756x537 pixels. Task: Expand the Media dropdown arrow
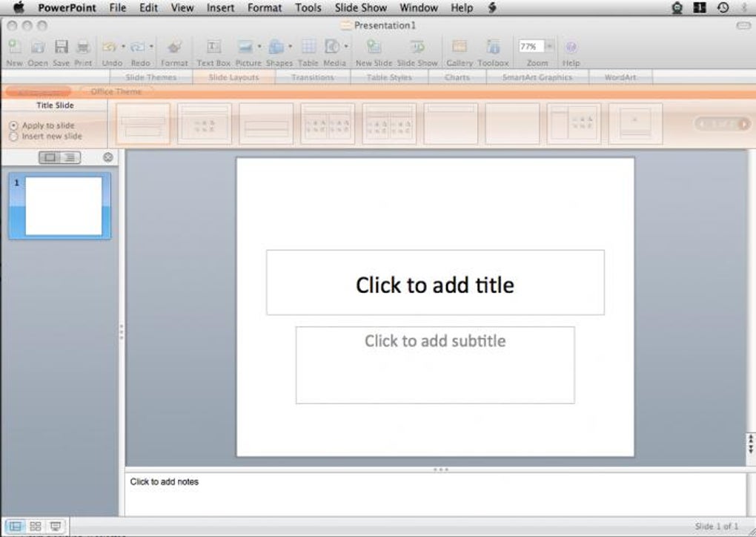346,47
